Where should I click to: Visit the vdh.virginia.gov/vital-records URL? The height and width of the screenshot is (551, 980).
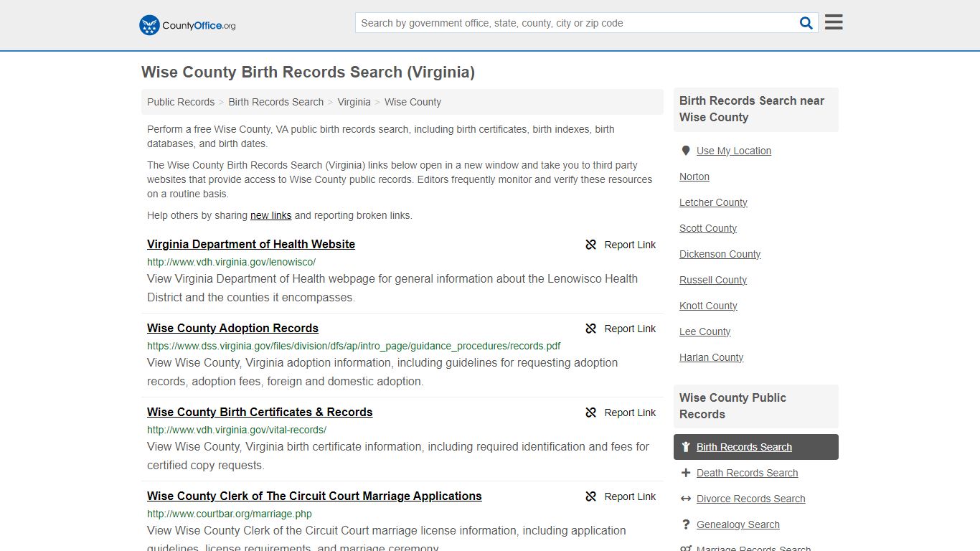(237, 430)
